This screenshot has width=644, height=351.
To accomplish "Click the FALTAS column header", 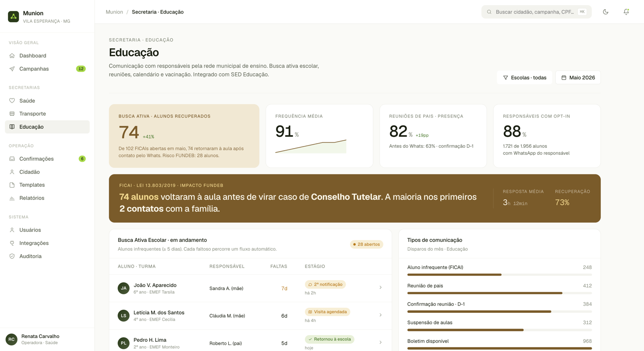I will (279, 266).
